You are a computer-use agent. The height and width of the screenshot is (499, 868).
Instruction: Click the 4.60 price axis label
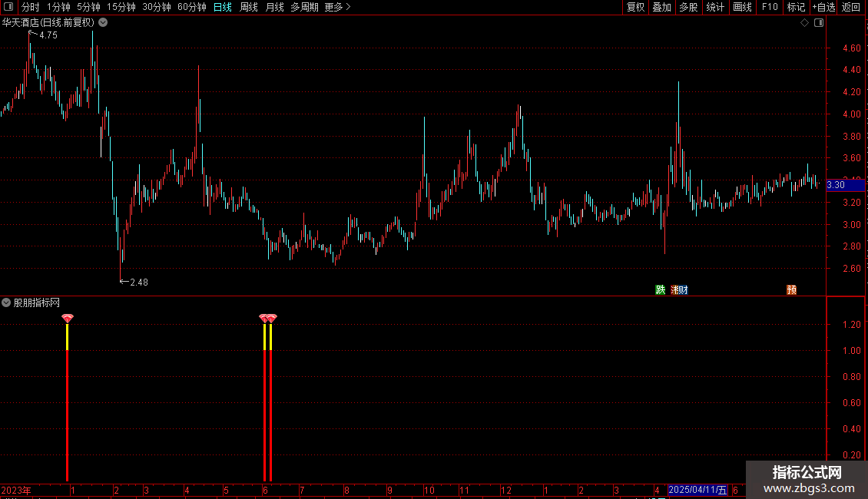851,48
